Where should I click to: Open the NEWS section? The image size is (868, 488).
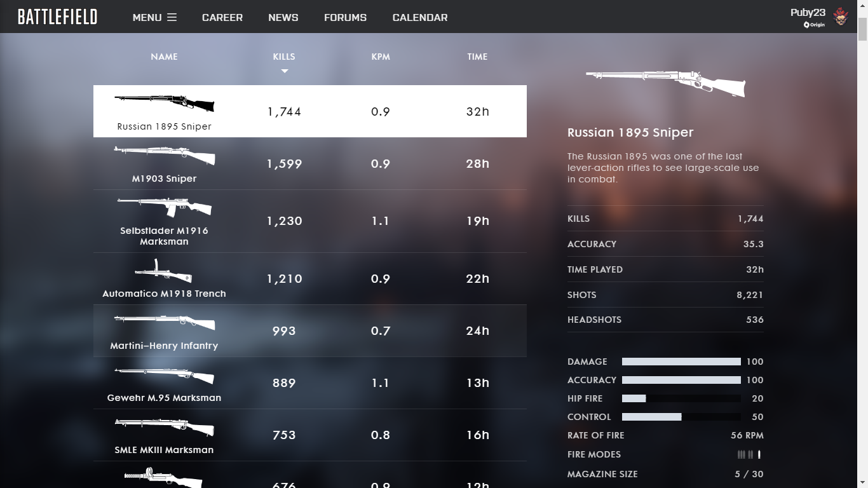(283, 17)
